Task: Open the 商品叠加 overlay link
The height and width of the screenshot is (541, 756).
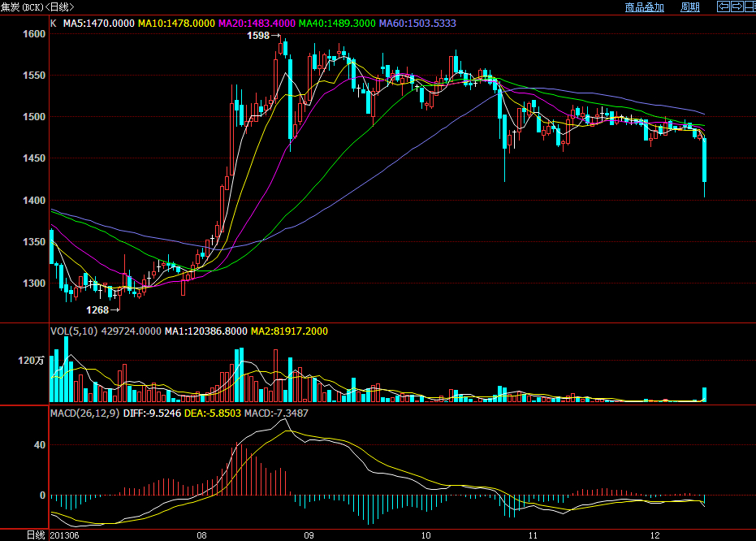Action: point(644,7)
